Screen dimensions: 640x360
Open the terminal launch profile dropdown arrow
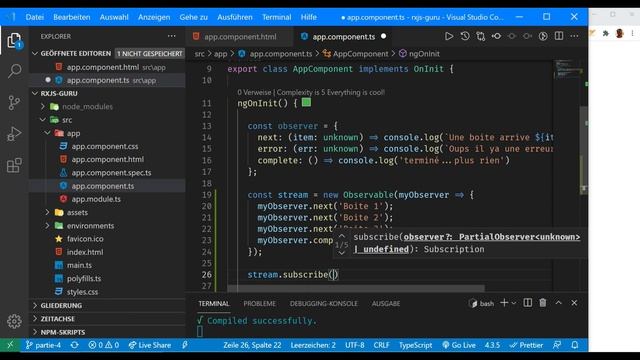[514, 303]
